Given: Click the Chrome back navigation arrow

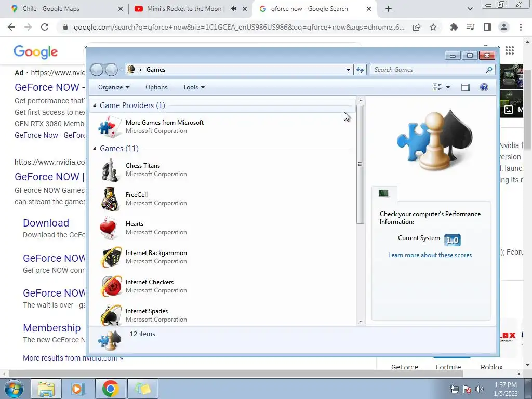Looking at the screenshot, I should pyautogui.click(x=11, y=27).
